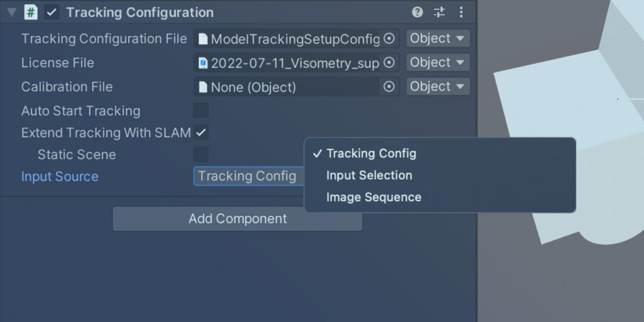Click the C# script icon for Tracking Configuration
The width and height of the screenshot is (644, 322).
31,13
